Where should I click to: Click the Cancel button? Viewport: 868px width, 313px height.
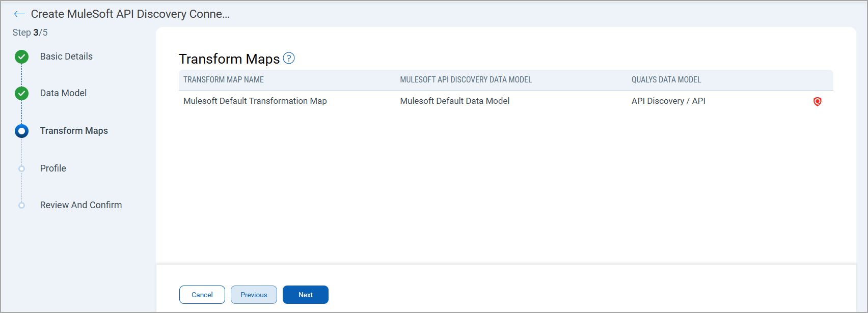[x=202, y=295]
